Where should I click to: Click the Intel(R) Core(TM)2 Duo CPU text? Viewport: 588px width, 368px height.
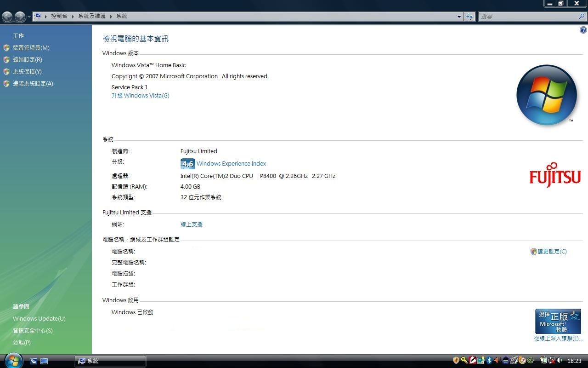217,176
